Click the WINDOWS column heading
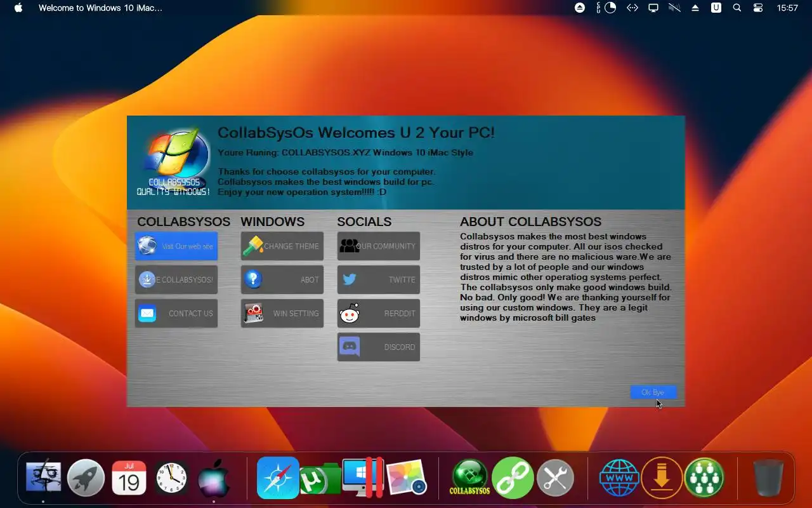Screen dimensions: 812x508 tap(272, 222)
